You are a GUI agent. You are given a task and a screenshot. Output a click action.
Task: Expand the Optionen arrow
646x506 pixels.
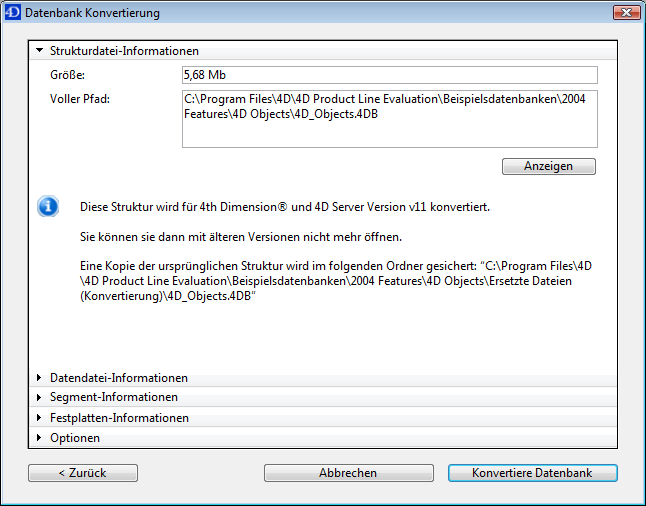point(39,438)
